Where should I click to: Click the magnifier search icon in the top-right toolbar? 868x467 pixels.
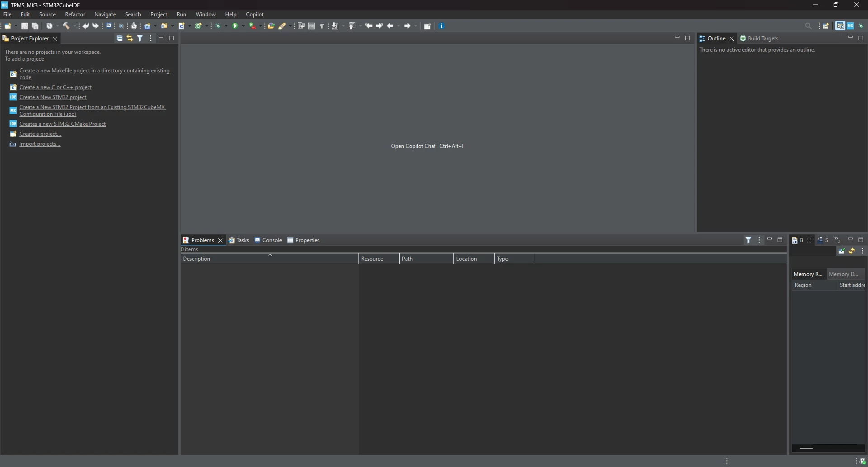coord(808,26)
